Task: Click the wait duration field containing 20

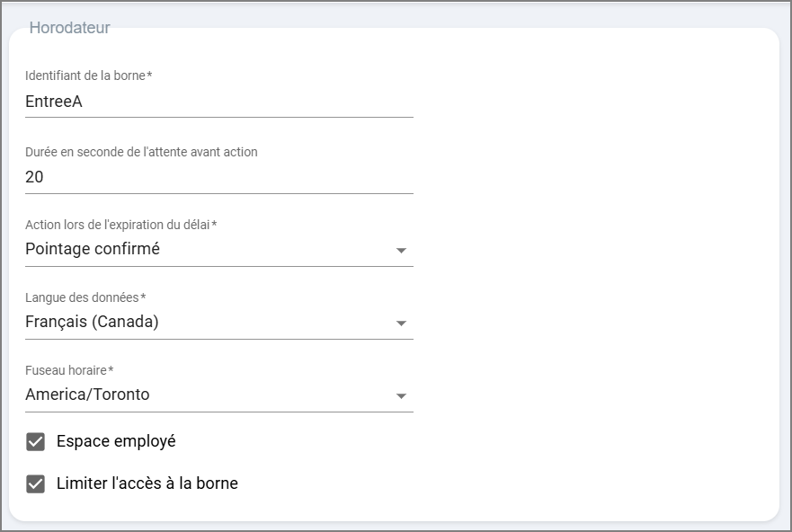Action: point(218,177)
